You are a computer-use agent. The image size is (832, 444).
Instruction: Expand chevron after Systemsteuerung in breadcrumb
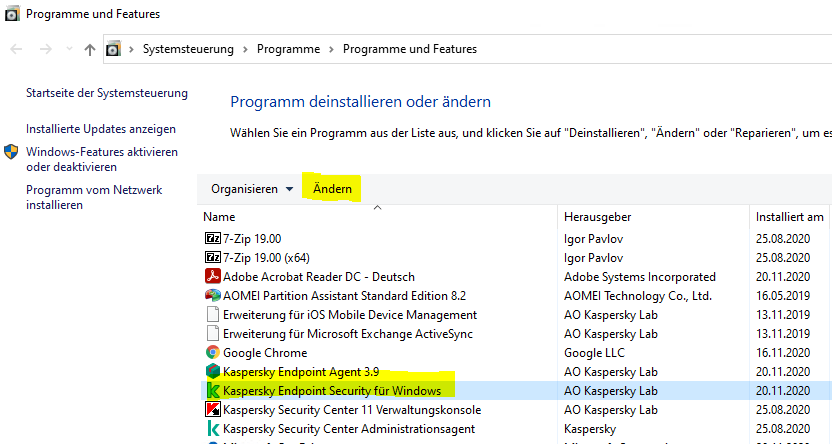click(245, 49)
